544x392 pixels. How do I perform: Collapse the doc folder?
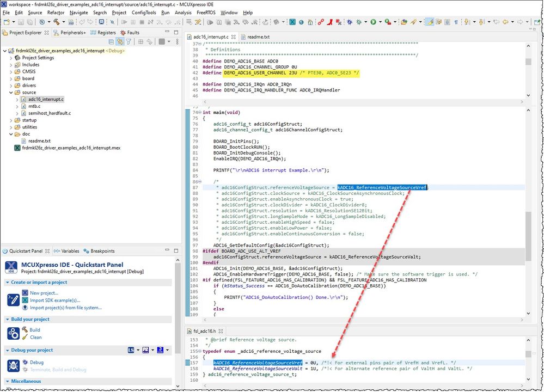coord(11,134)
